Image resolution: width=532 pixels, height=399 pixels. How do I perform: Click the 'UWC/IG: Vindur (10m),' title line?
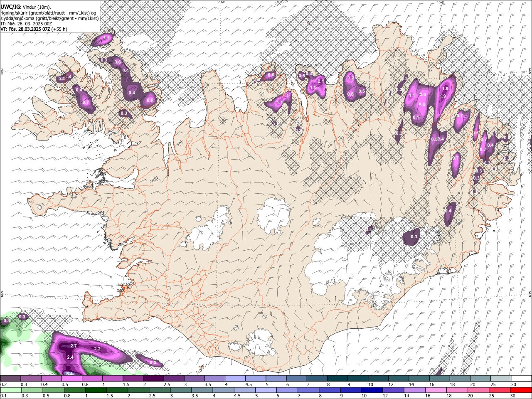pos(26,7)
